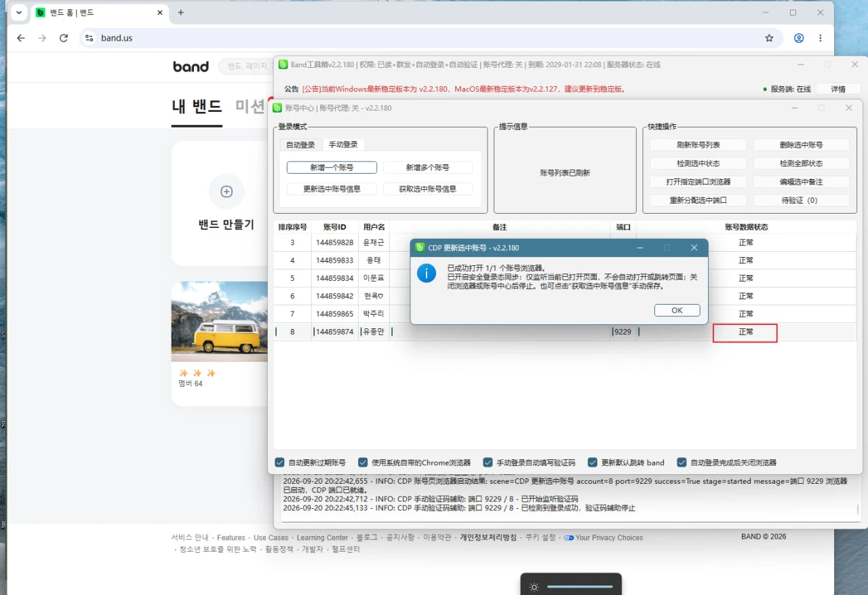This screenshot has height=595, width=868.
Task: Click 待验证 (0) button
Action: [x=802, y=200]
